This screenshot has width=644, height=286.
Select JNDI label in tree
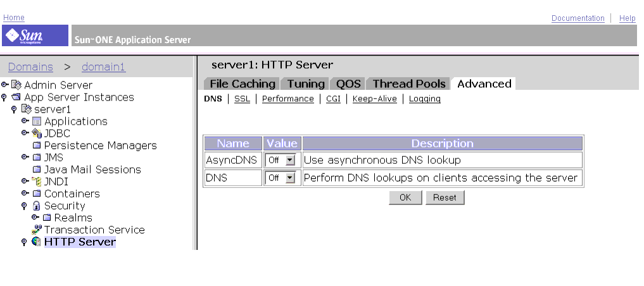(56, 182)
